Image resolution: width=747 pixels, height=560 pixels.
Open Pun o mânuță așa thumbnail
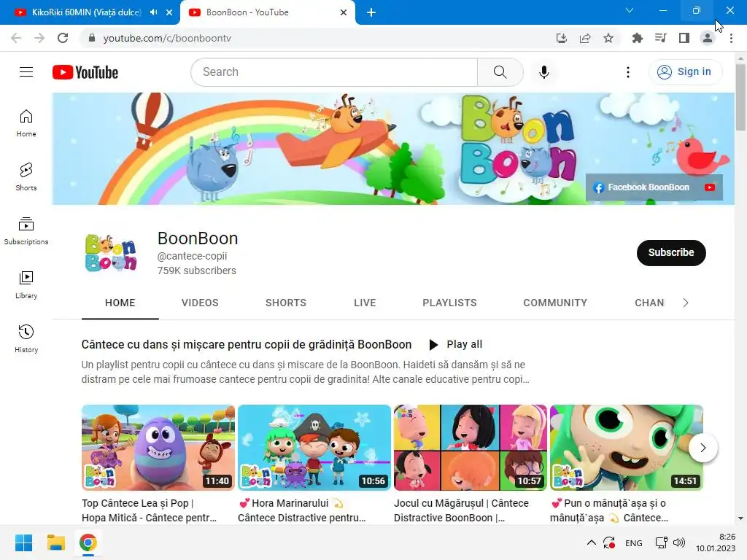click(x=627, y=448)
